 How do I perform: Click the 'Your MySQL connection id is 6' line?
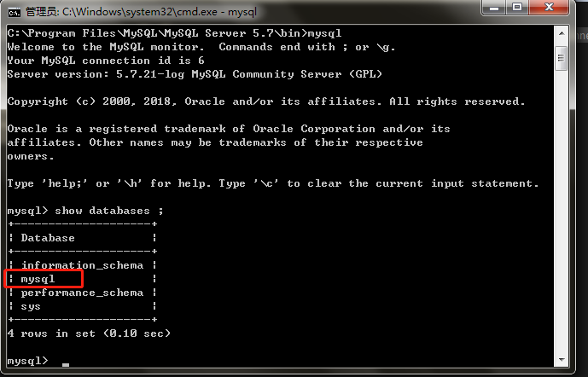(106, 61)
